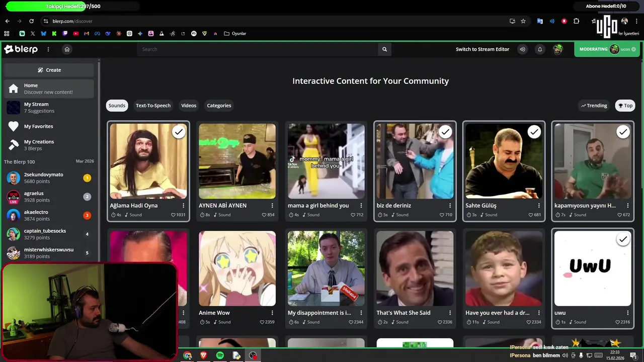Open Brave browser from taskbar

click(x=204, y=355)
